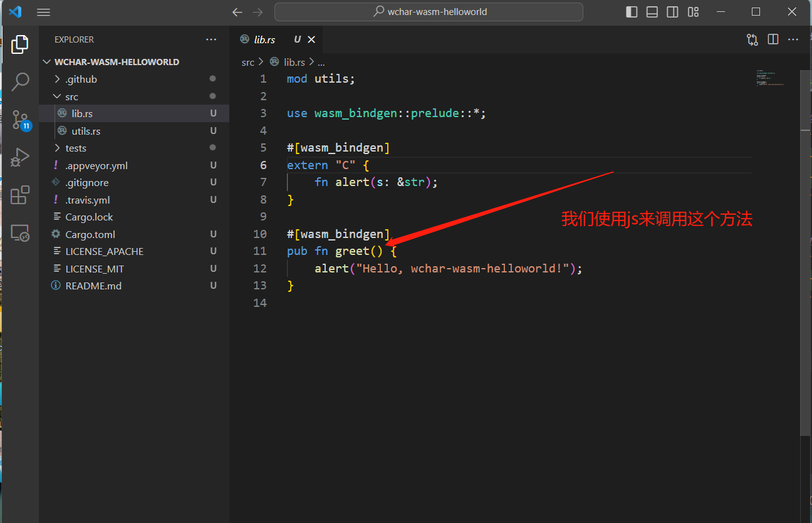Select the lib.rs editor tab
The height and width of the screenshot is (523, 812).
coord(264,39)
